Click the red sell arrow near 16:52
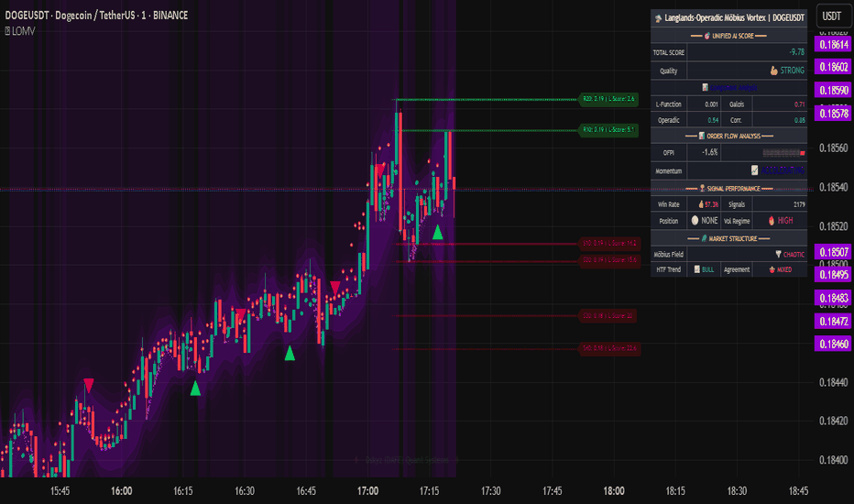 [335, 289]
